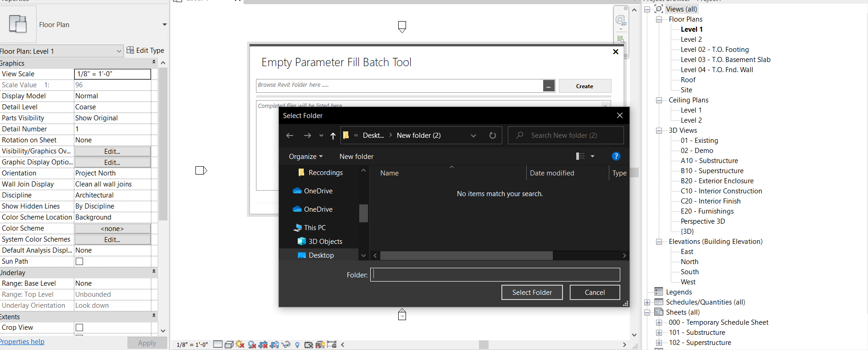This screenshot has height=350, width=868.
Task: Select the bottom elevation marker in the canvas
Action: 402,314
